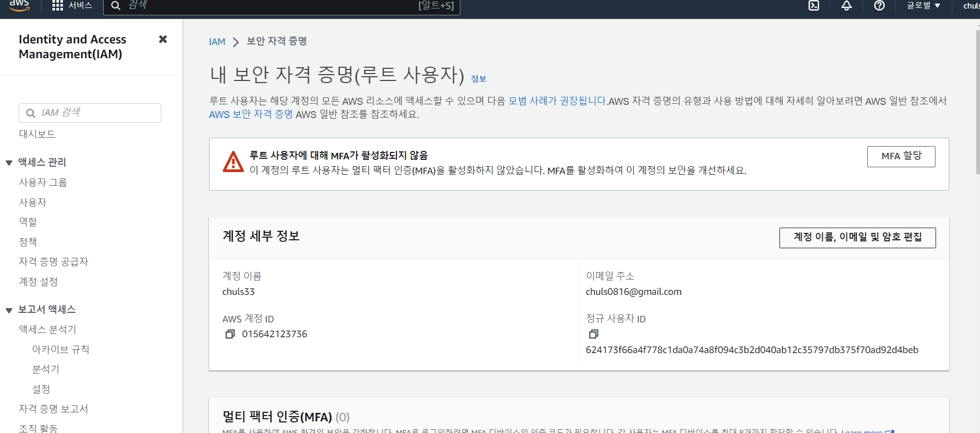Open the 서비스 services grid menu
The image size is (980, 433).
click(x=58, y=5)
